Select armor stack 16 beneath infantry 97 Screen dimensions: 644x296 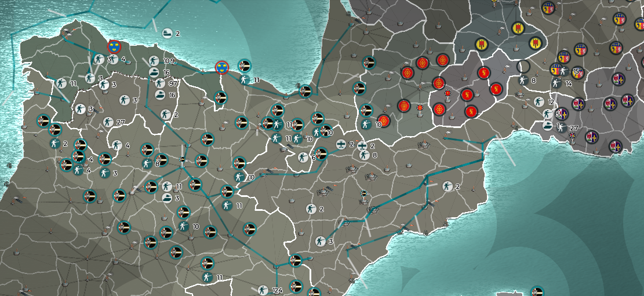pos(160,95)
